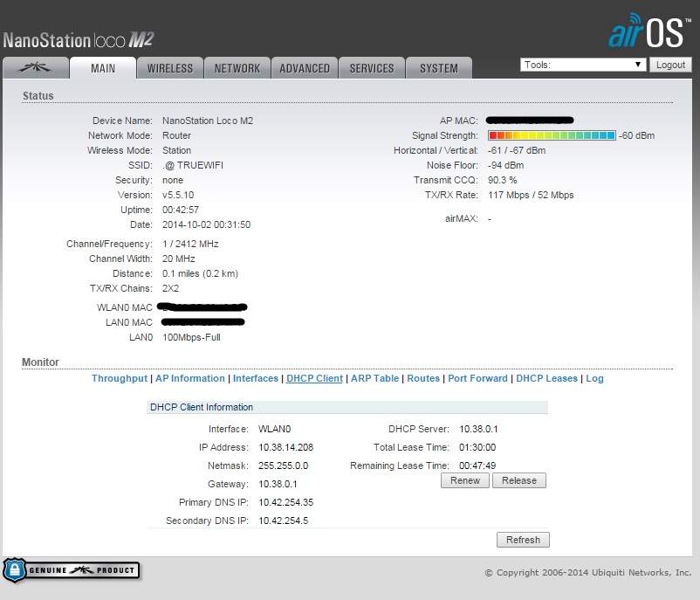Click the distance value 0.1 miles (0.2 km)
Viewport: 700px width, 600px height.
200,273
